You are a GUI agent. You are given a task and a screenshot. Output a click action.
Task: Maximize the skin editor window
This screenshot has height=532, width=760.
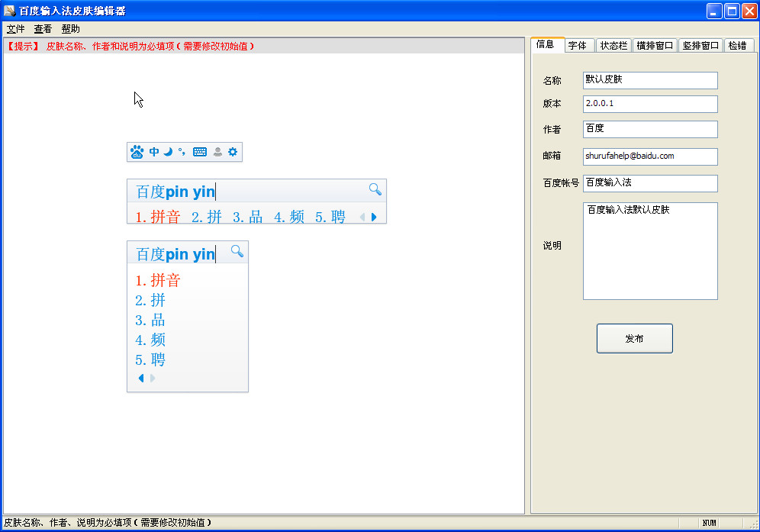(732, 11)
